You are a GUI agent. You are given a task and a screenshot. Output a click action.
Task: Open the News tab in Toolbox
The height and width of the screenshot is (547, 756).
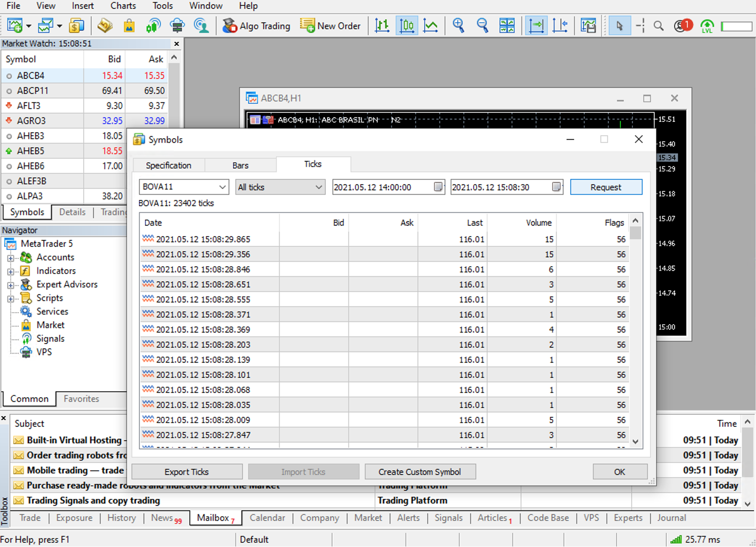click(x=166, y=518)
